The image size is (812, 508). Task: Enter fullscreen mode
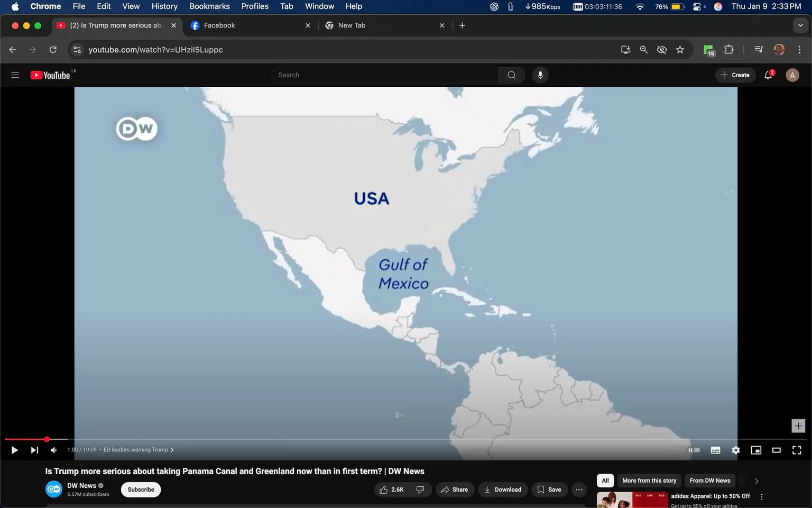click(796, 450)
